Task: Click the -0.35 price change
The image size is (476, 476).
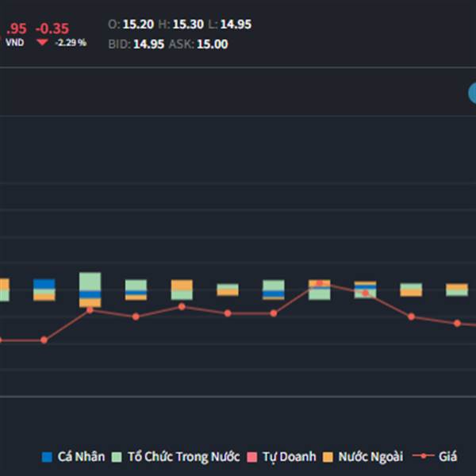Action: (52, 29)
